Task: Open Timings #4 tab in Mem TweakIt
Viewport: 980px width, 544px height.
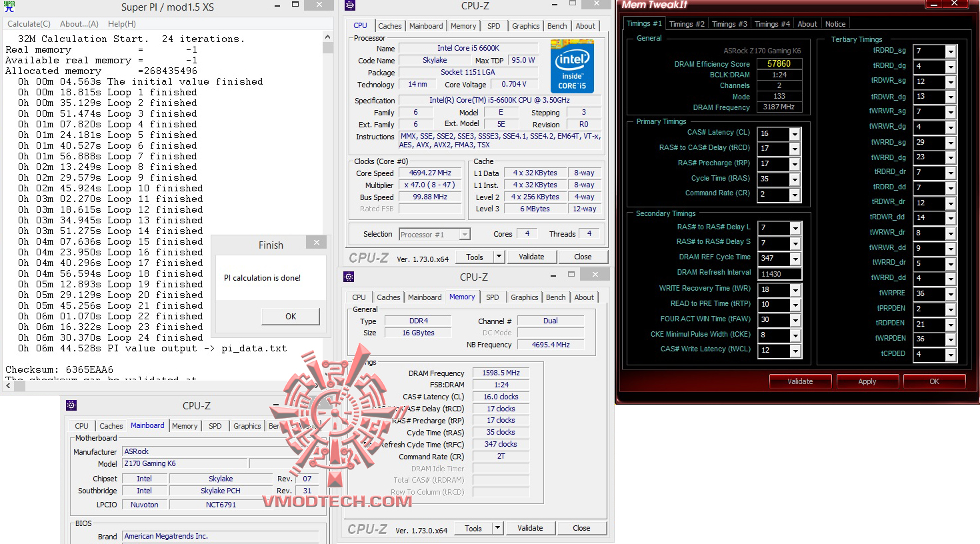Action: 772,24
